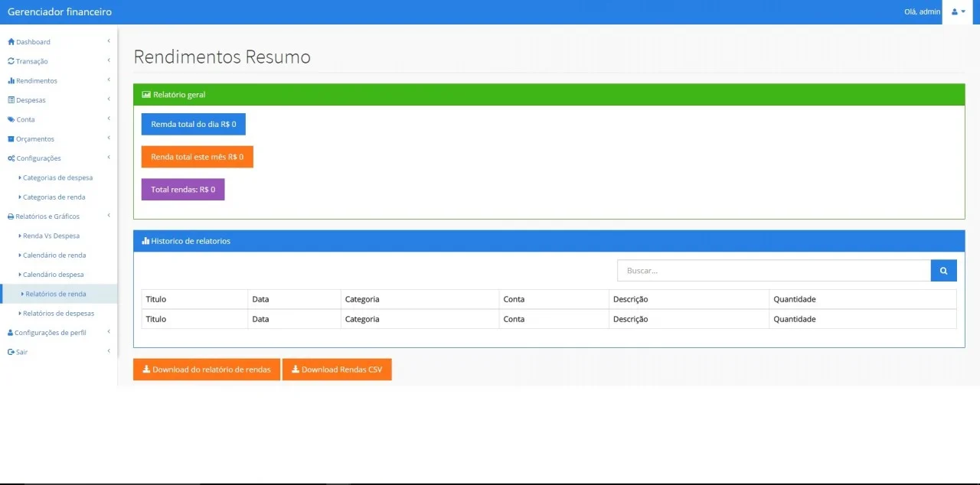Download do relatório de rendas

pyautogui.click(x=207, y=369)
